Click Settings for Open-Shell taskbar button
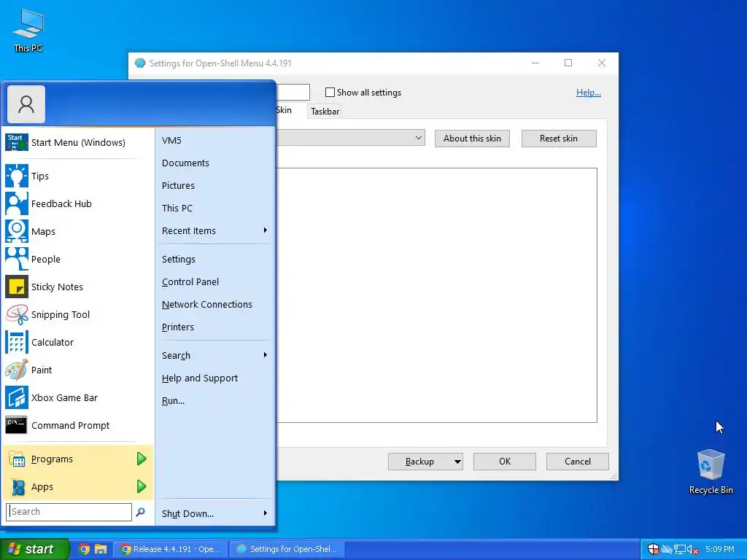The width and height of the screenshot is (747, 560). [x=287, y=549]
